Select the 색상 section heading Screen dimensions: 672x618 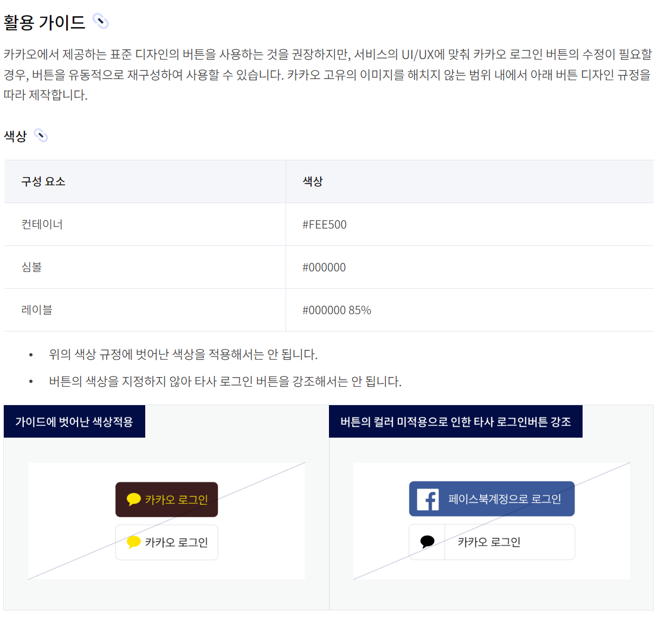(15, 136)
